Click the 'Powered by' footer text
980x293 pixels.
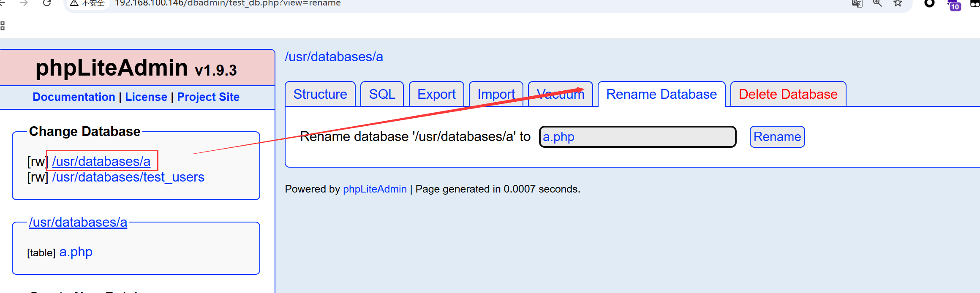312,189
